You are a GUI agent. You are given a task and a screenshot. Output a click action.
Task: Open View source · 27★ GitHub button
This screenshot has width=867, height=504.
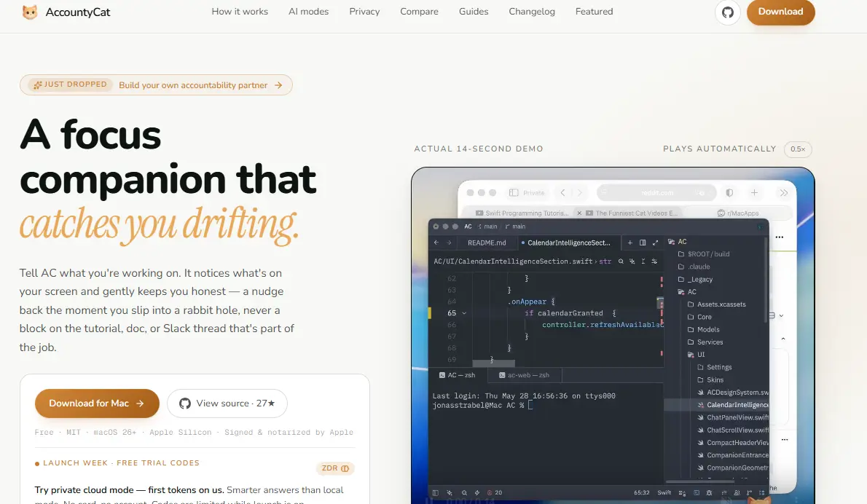click(227, 403)
